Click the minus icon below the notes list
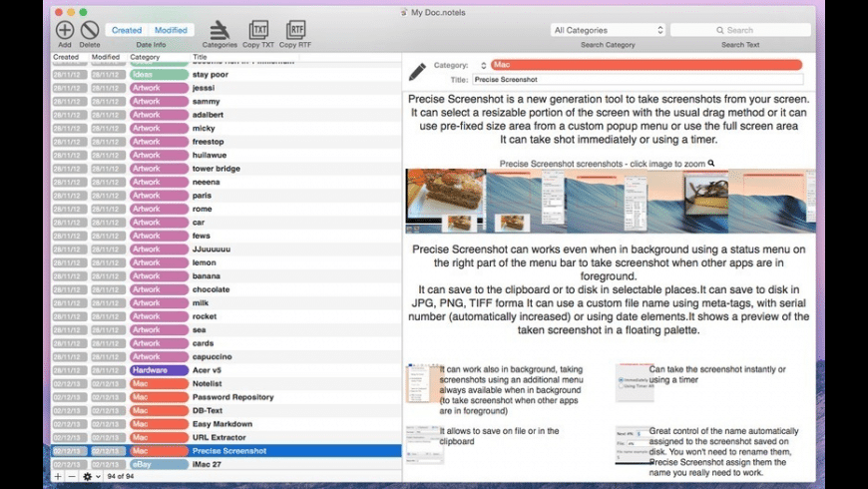 pos(71,477)
